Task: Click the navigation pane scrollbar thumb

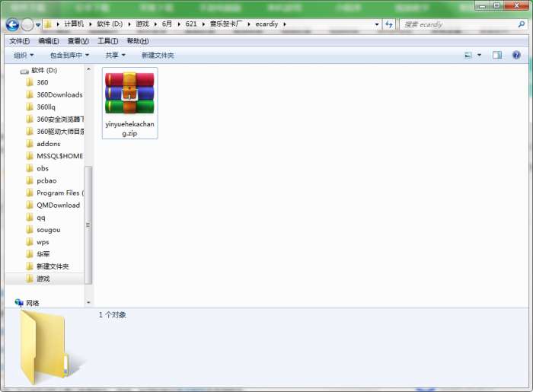Action: click(88, 225)
